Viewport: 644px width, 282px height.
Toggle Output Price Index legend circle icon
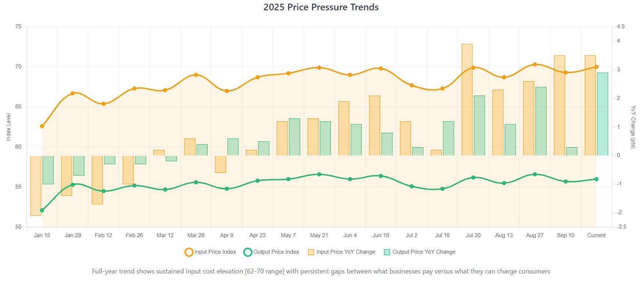(x=248, y=252)
